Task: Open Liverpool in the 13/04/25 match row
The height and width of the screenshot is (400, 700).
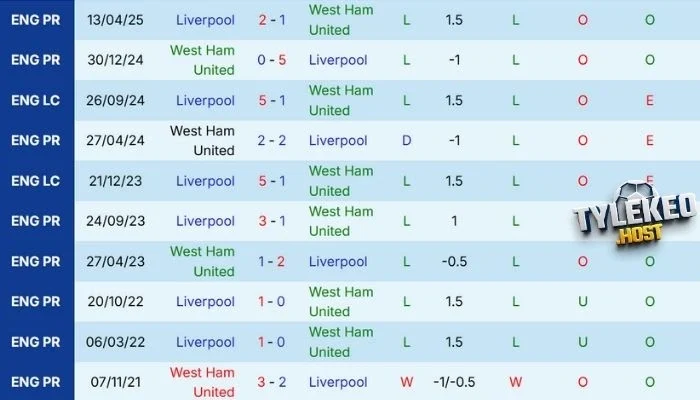Action: [x=205, y=20]
